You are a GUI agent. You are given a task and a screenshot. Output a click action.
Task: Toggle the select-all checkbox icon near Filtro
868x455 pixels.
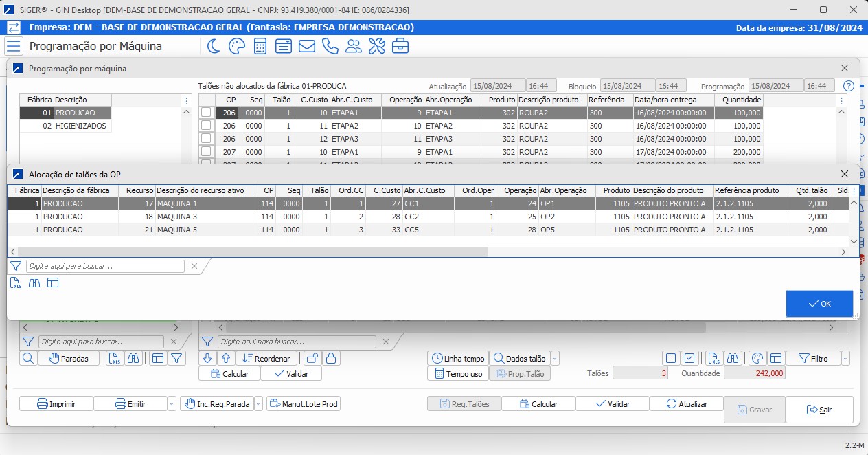coord(688,358)
